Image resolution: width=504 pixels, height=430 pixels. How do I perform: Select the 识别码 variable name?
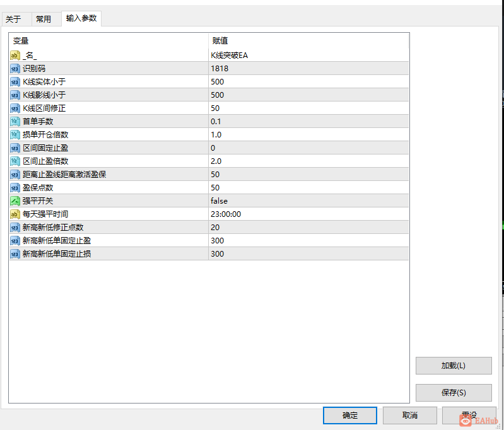coord(34,69)
